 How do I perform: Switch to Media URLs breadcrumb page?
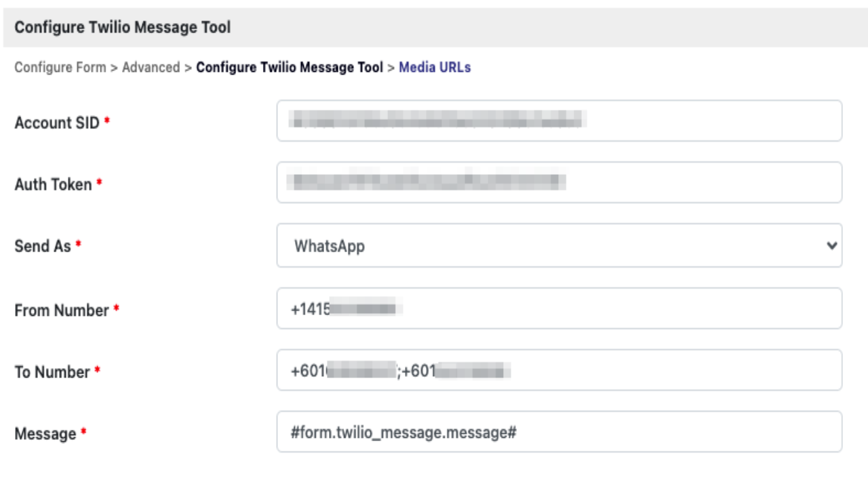click(x=435, y=67)
